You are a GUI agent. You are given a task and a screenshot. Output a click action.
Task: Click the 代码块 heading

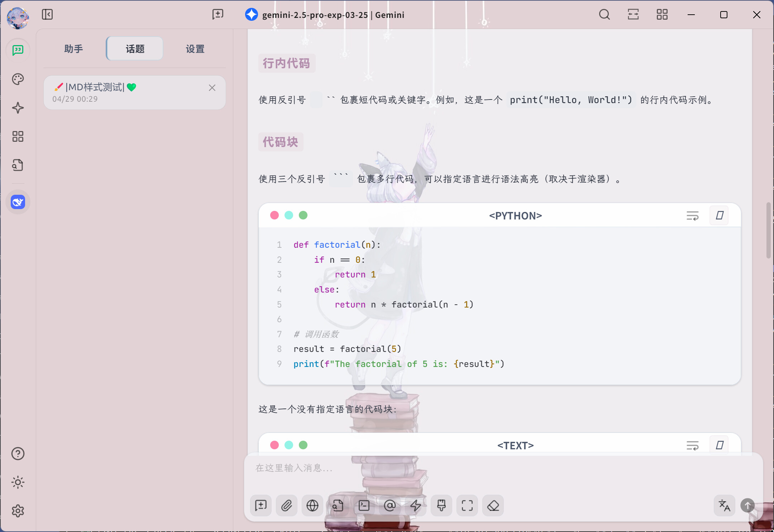[281, 142]
